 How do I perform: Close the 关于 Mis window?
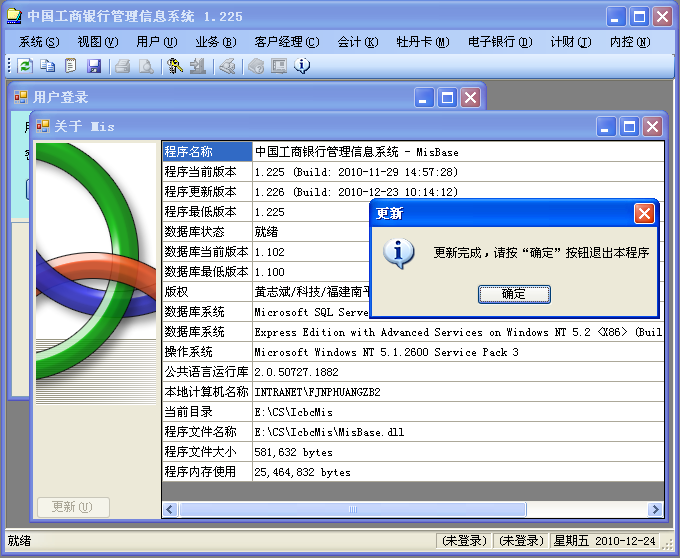pos(653,127)
